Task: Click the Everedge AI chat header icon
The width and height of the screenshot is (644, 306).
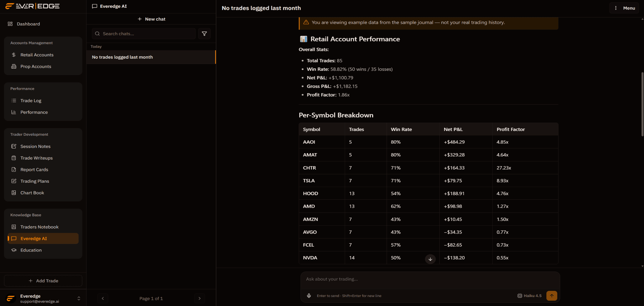Action: click(x=95, y=6)
